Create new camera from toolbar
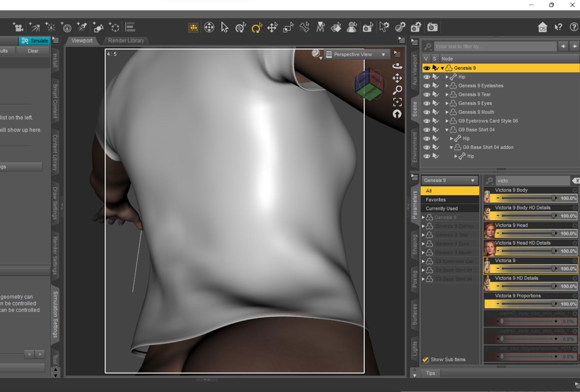The height and width of the screenshot is (392, 580). pyautogui.click(x=18, y=28)
